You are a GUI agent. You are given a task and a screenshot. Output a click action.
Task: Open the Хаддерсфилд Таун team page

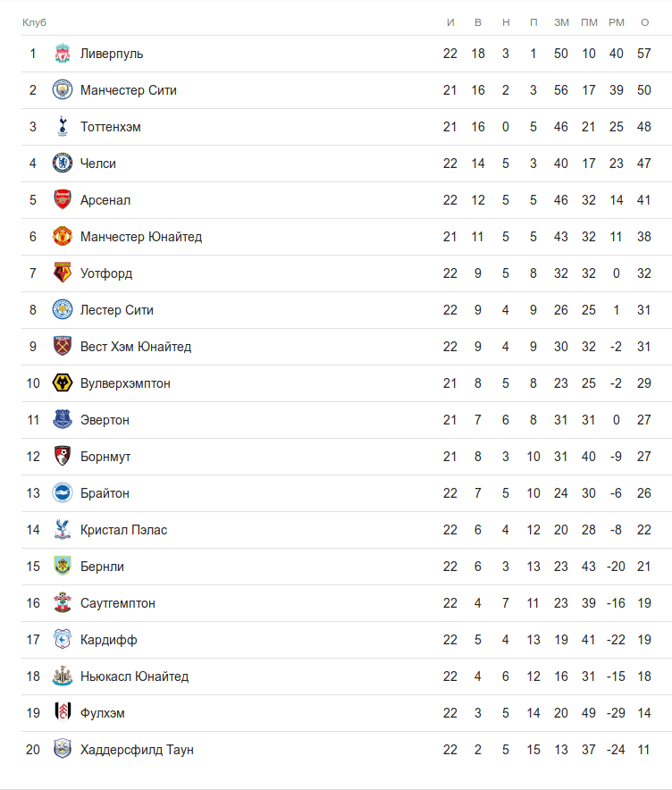coord(137,750)
